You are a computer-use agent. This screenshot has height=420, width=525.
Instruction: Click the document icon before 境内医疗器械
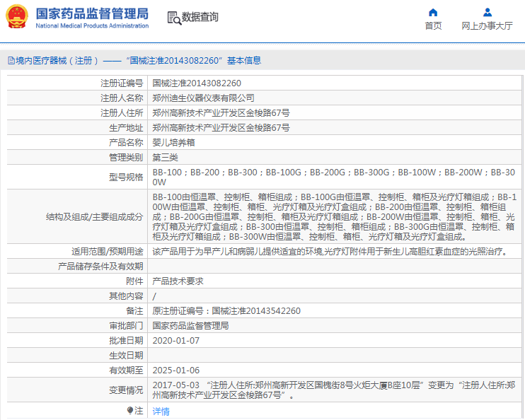pyautogui.click(x=11, y=61)
